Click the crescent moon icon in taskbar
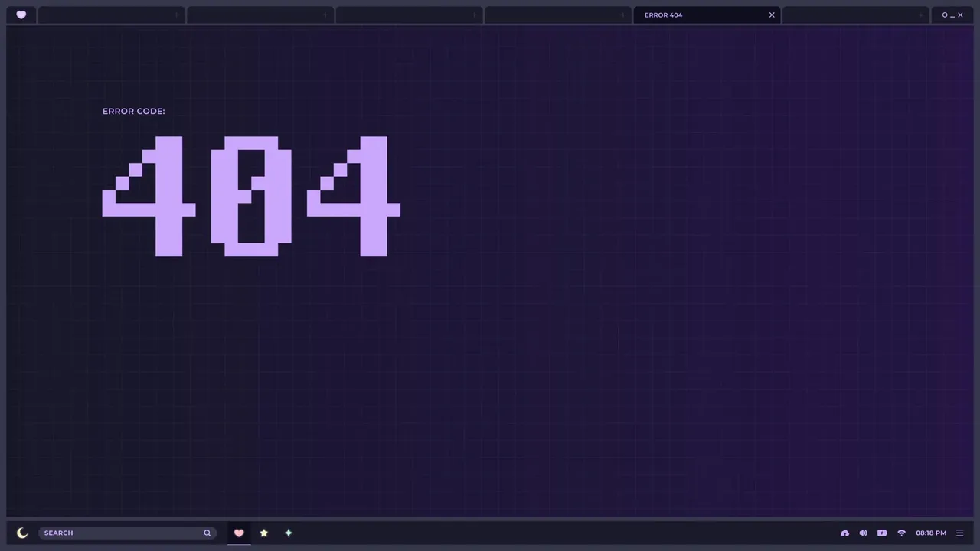980x551 pixels. (22, 533)
